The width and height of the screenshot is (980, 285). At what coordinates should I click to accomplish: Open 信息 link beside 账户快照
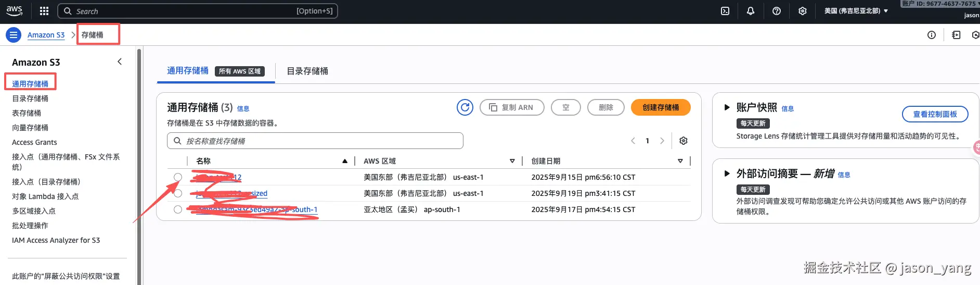pos(788,109)
